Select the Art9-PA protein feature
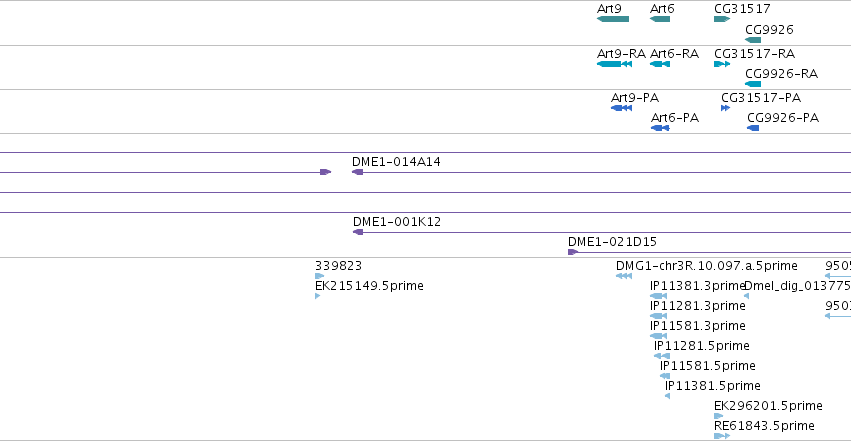The height and width of the screenshot is (441, 851). 621,108
